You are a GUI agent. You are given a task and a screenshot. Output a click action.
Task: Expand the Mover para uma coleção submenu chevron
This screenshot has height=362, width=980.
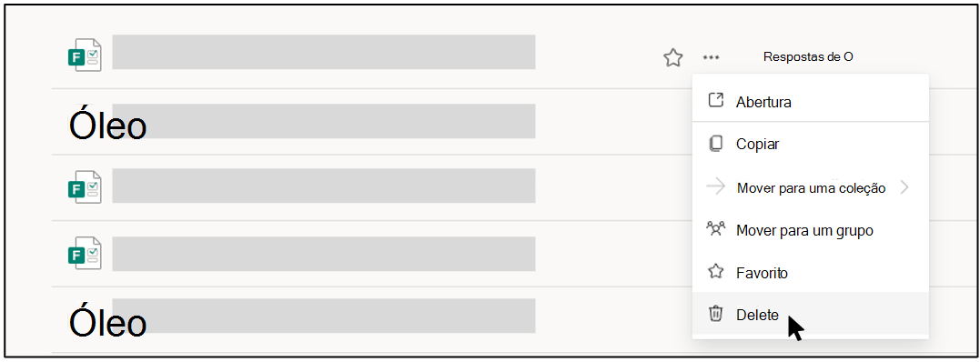pyautogui.click(x=904, y=187)
